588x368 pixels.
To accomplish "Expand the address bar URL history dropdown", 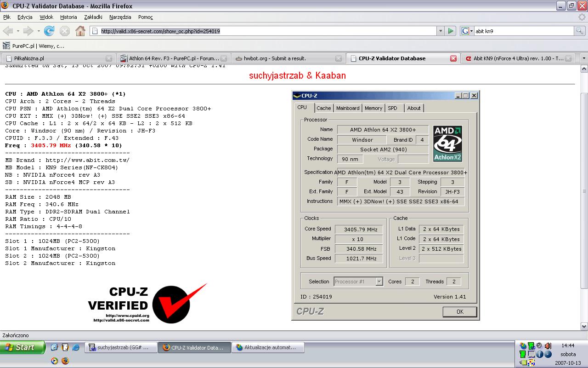I will (x=441, y=31).
